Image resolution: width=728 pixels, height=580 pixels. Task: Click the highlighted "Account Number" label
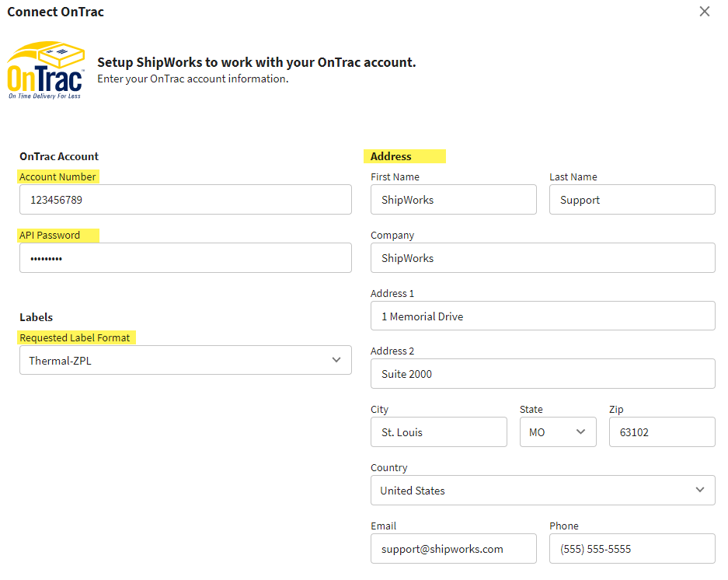(57, 176)
